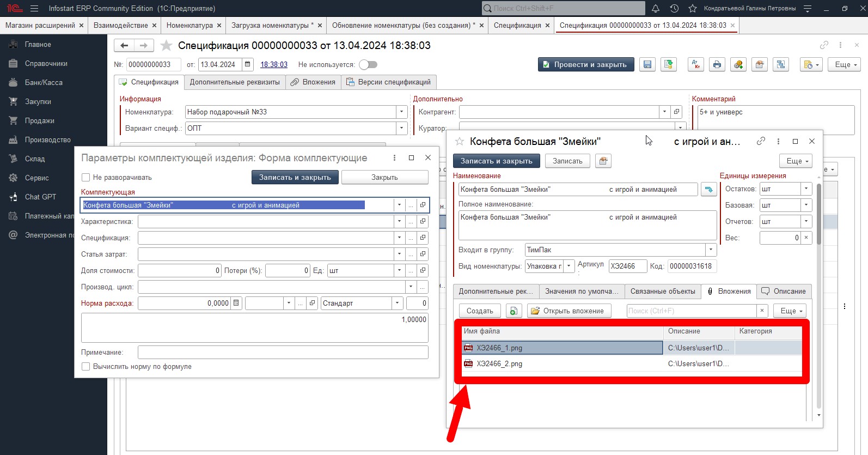868x455 pixels.
Task: Expand the 'Вариант специф.' dropdown
Action: (401, 128)
